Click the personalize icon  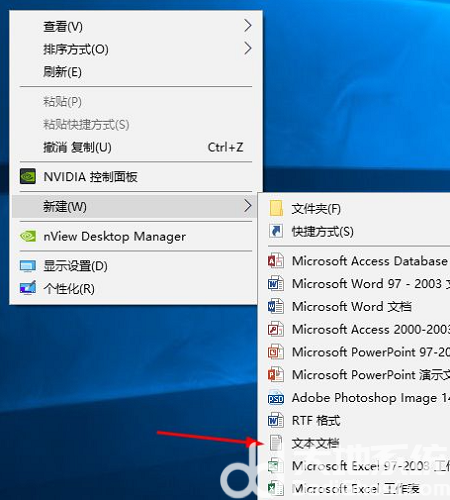[28, 288]
